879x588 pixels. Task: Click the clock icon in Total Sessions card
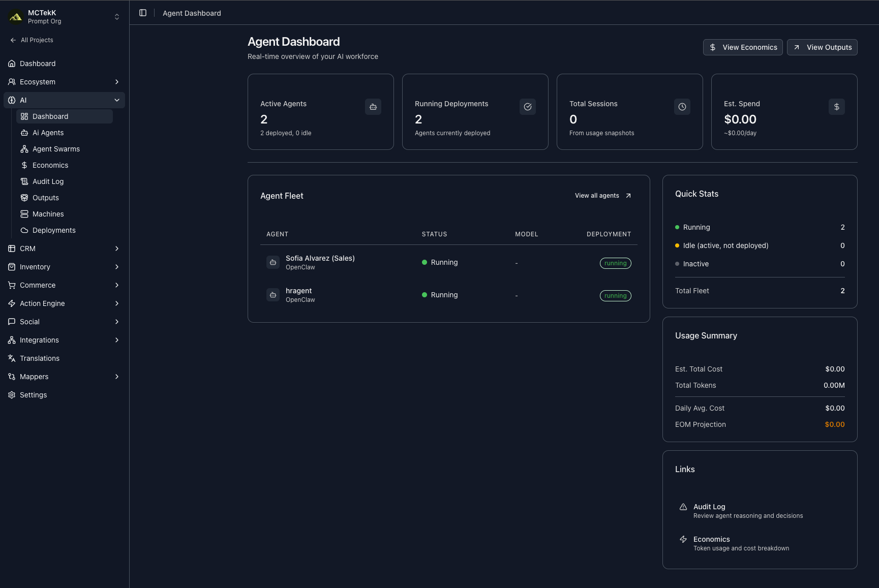[x=682, y=107]
